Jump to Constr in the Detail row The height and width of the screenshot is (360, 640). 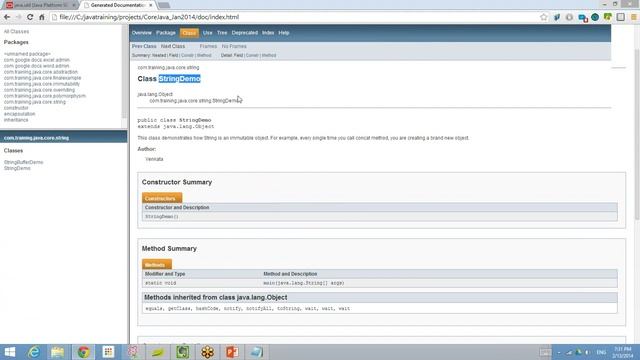coord(252,56)
